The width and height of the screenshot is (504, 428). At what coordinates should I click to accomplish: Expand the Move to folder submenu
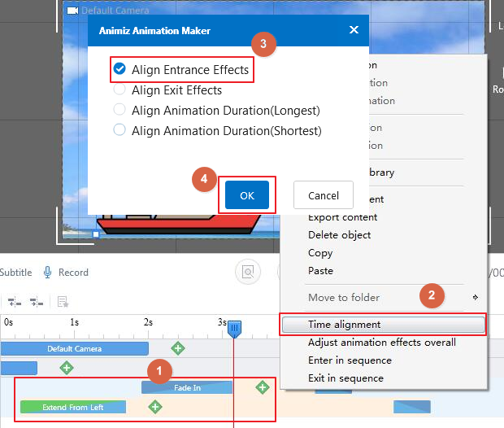click(x=476, y=298)
